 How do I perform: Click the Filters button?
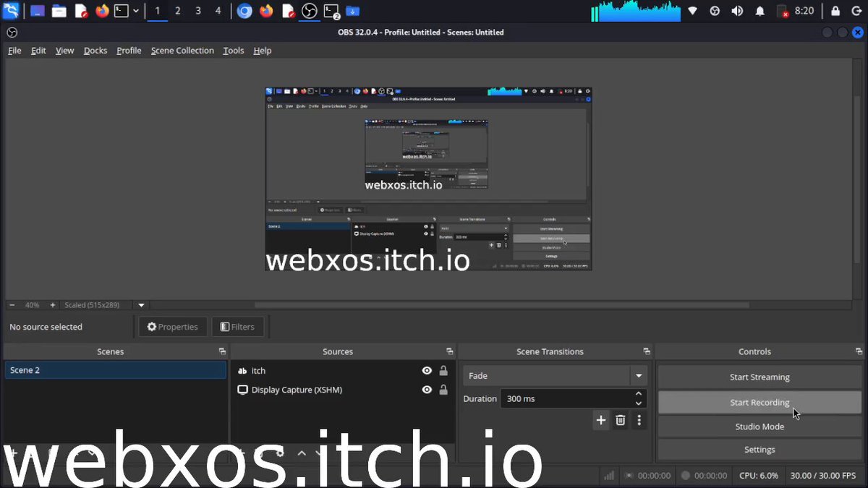[237, 327]
